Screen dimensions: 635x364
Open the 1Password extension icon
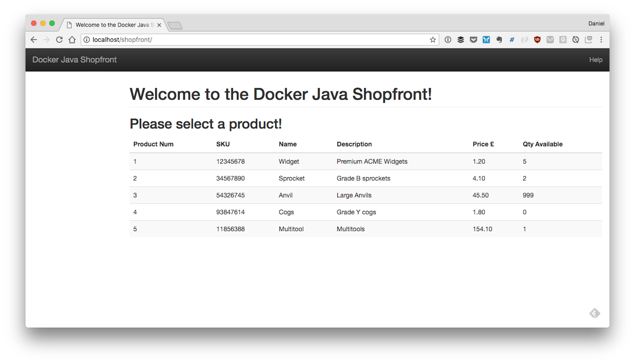[x=448, y=40]
